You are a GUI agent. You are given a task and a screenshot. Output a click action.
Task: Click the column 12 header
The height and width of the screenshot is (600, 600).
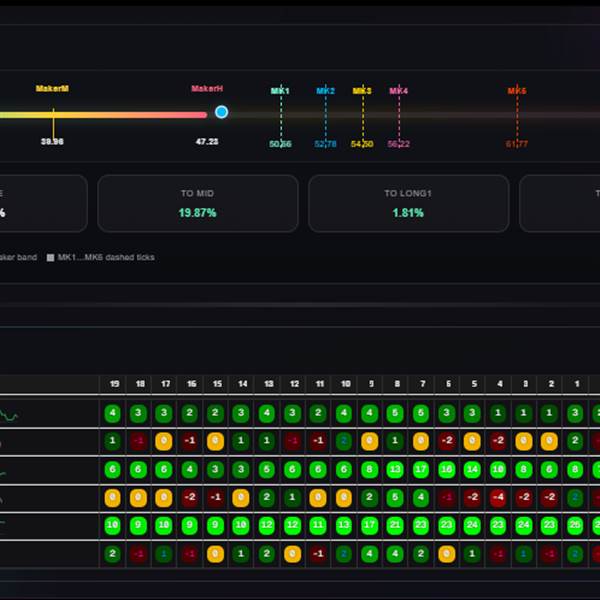click(294, 384)
